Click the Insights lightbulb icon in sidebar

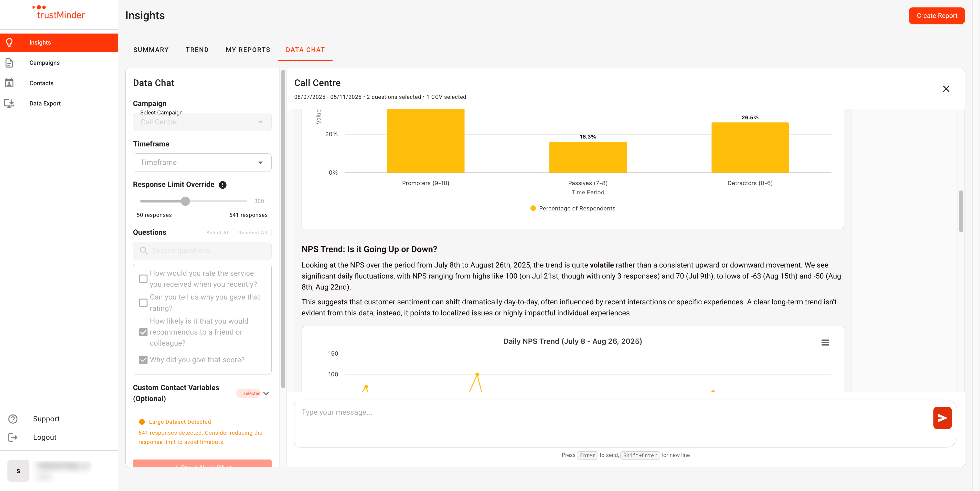tap(9, 42)
